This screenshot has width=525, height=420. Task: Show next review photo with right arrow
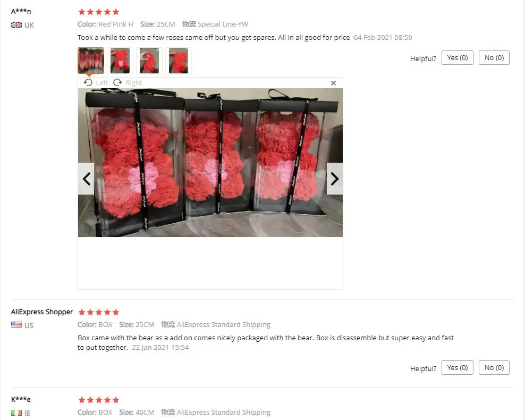[x=334, y=179]
